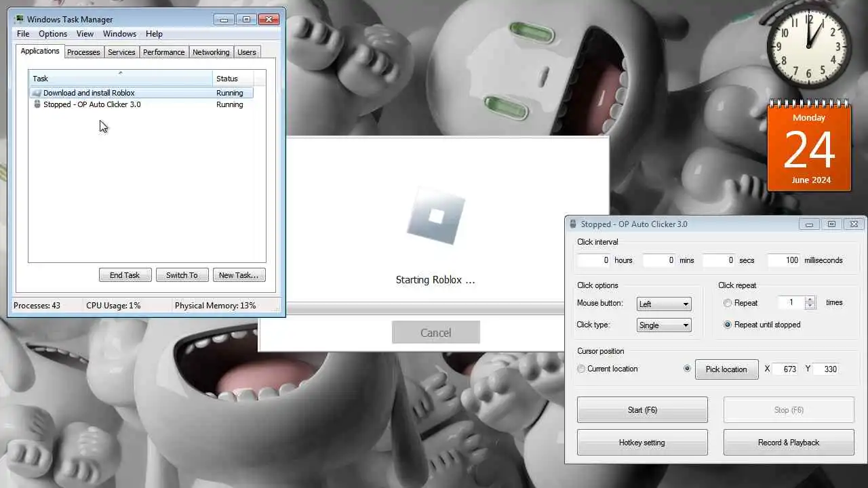Minimize the Windows Task Manager window
This screenshot has height=488, width=868.
pos(224,20)
